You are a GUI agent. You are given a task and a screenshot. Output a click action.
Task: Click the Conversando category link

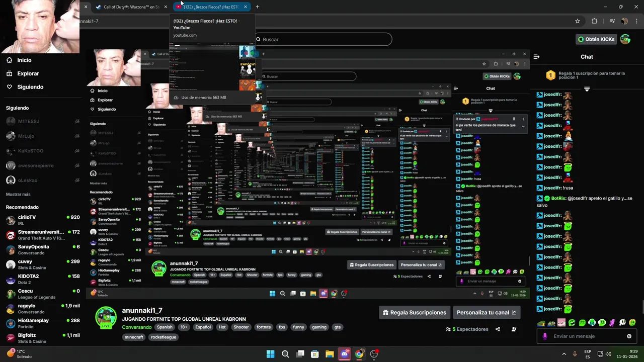(136, 327)
